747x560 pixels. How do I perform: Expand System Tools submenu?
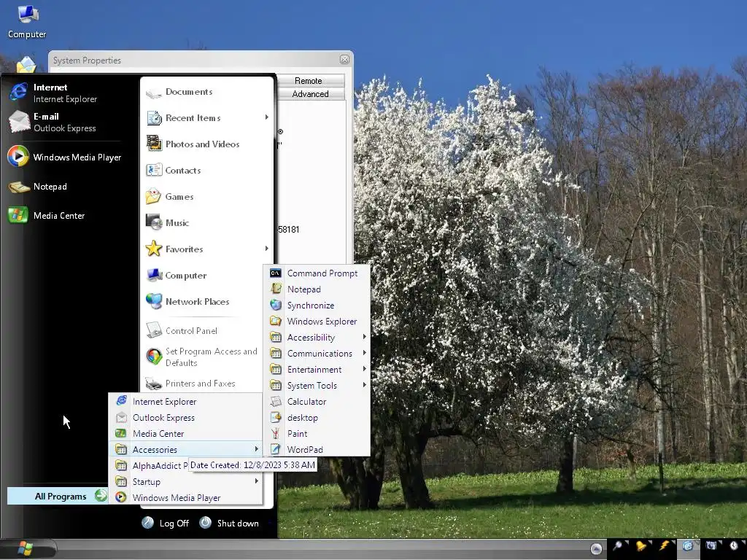(317, 386)
